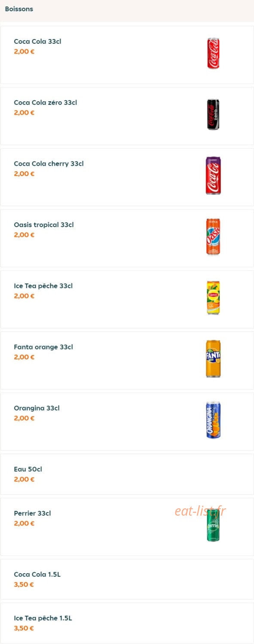The width and height of the screenshot is (254, 644).
Task: Select the Orangina 33cl item title
Action: [x=37, y=408]
